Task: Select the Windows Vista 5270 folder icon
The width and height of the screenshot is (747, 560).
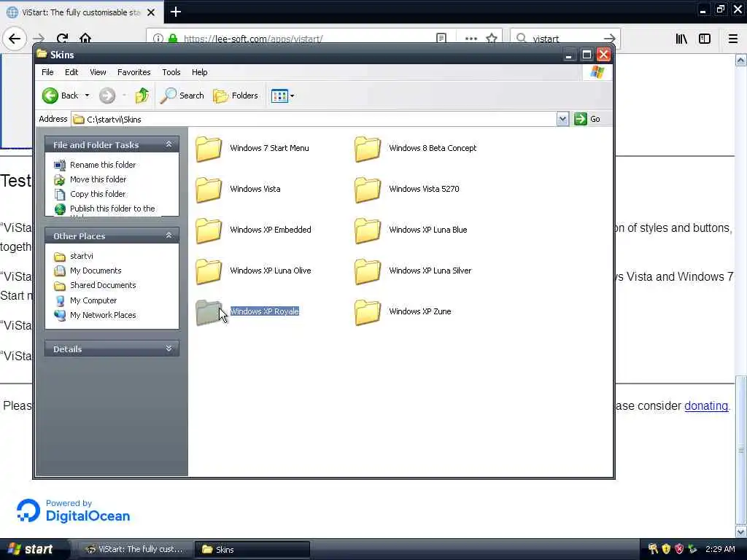Action: point(368,190)
